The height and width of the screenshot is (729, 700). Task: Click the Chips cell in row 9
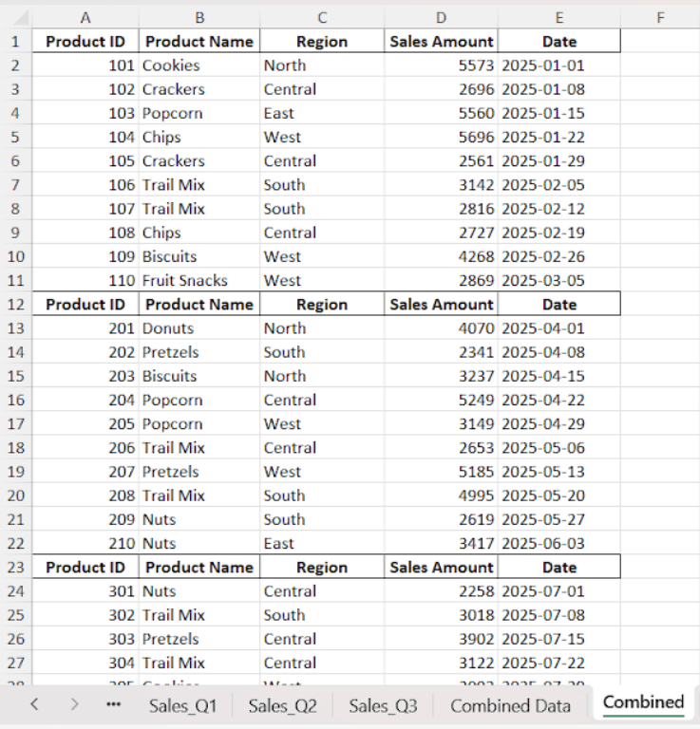(x=199, y=233)
